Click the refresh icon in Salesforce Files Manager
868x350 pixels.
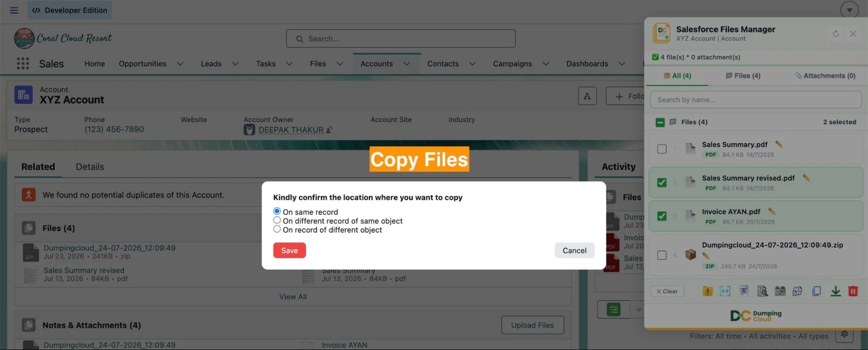tap(835, 33)
